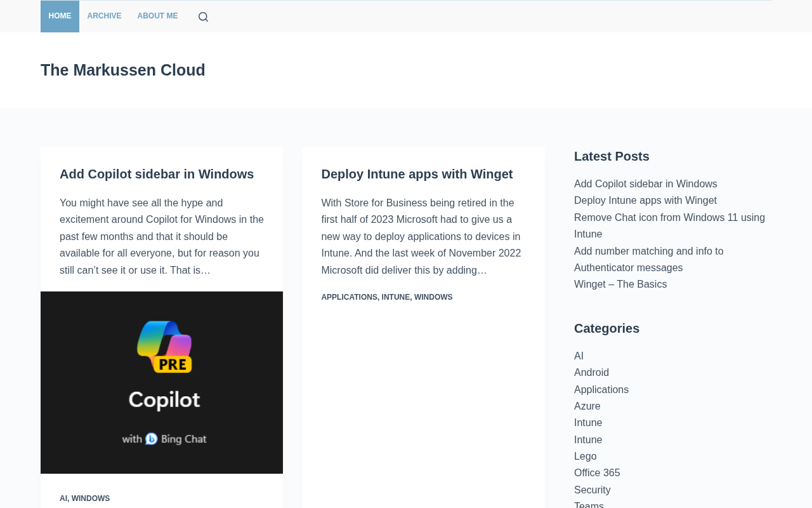This screenshot has height=508, width=812.
Task: Open Remove Chat icon from Windows 11 post
Action: point(669,225)
